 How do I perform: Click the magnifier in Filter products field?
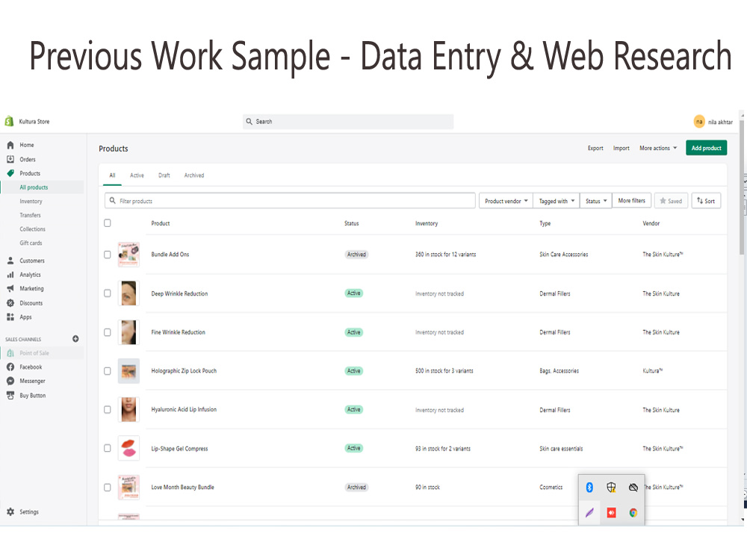pos(113,200)
